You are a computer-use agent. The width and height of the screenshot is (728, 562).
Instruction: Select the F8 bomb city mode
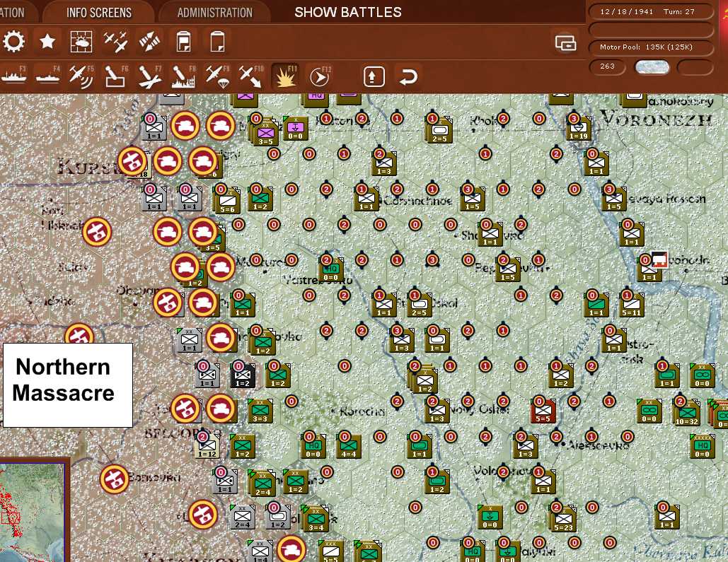[x=183, y=76]
